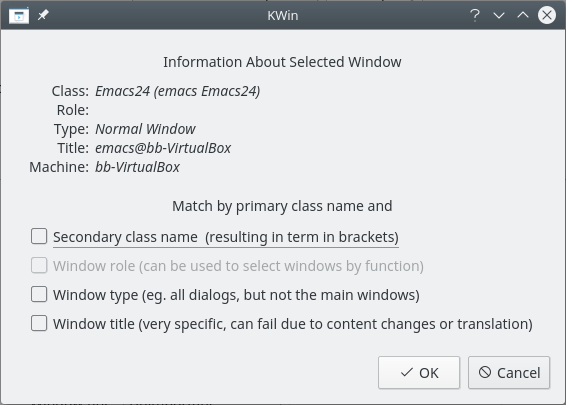Dismiss the dialog with the Cancel text

coord(519,373)
